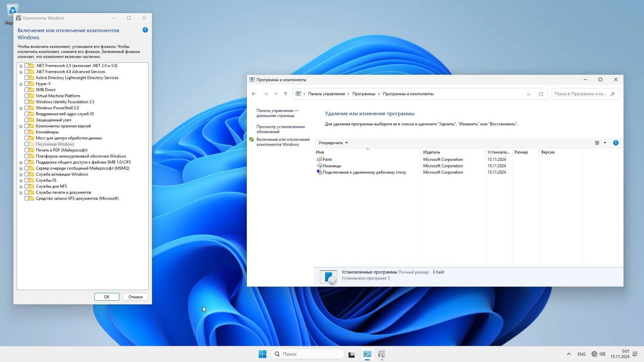
Task: Sort by the Установлено column header
Action: pyautogui.click(x=499, y=152)
